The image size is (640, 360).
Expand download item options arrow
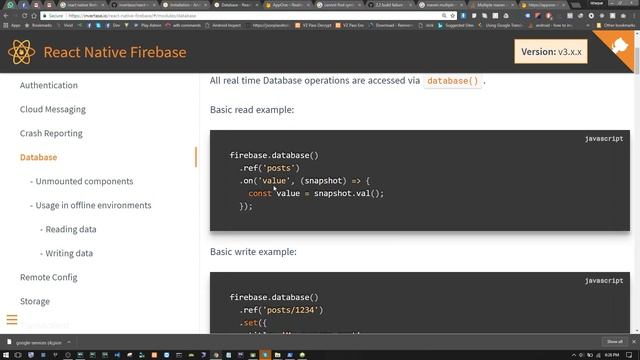[69, 342]
